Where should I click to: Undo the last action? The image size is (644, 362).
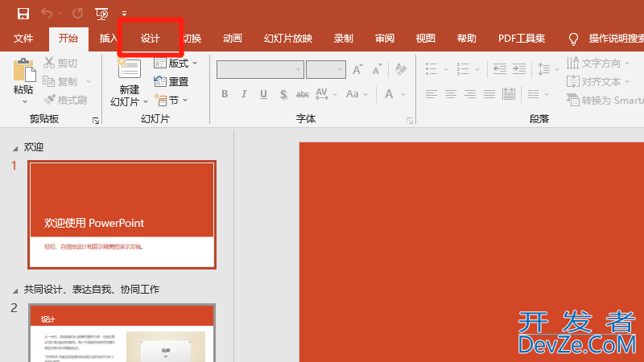tap(47, 14)
